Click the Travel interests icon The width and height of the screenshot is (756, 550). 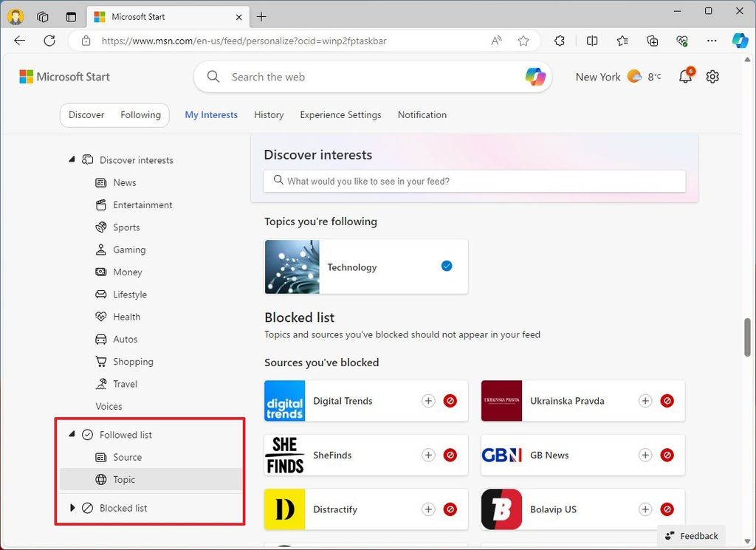coord(100,384)
